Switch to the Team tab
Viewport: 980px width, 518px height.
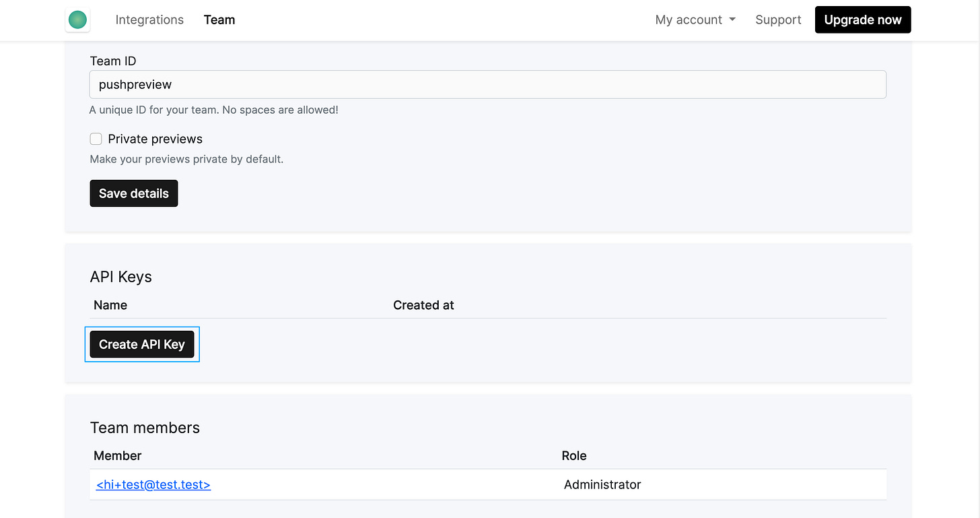click(x=219, y=20)
